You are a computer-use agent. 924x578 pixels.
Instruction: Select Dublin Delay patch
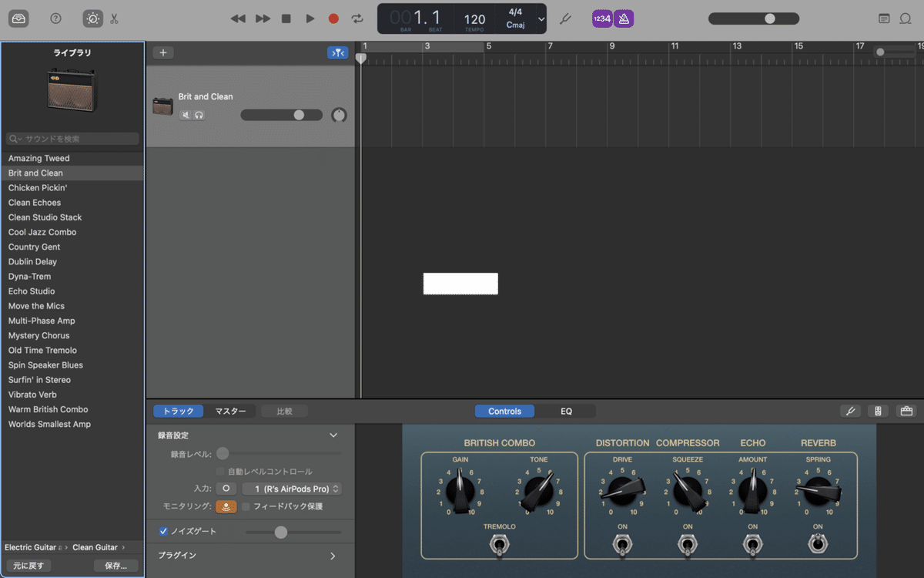coord(72,261)
